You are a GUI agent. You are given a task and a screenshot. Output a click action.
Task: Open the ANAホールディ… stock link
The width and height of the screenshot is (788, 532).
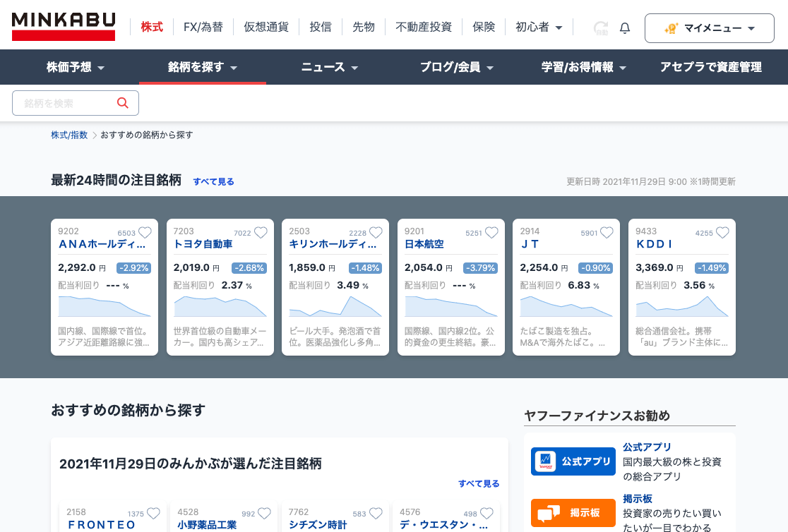coord(102,244)
